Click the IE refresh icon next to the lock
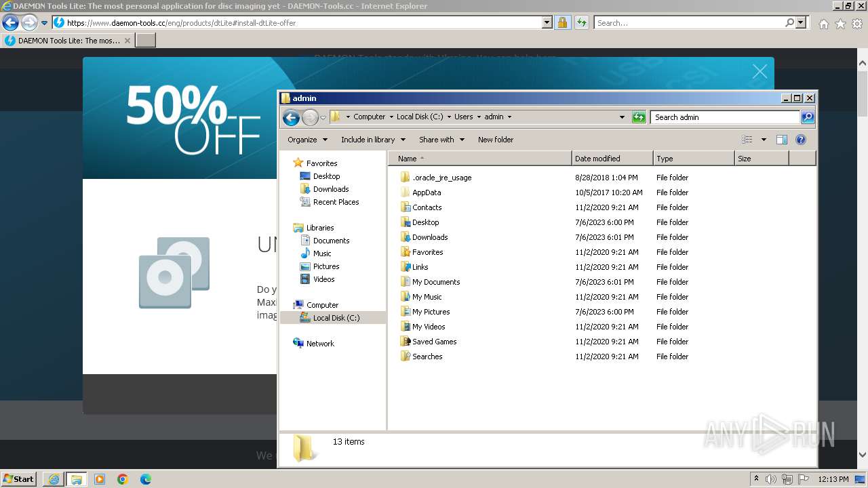This screenshot has height=488, width=868. click(x=581, y=23)
